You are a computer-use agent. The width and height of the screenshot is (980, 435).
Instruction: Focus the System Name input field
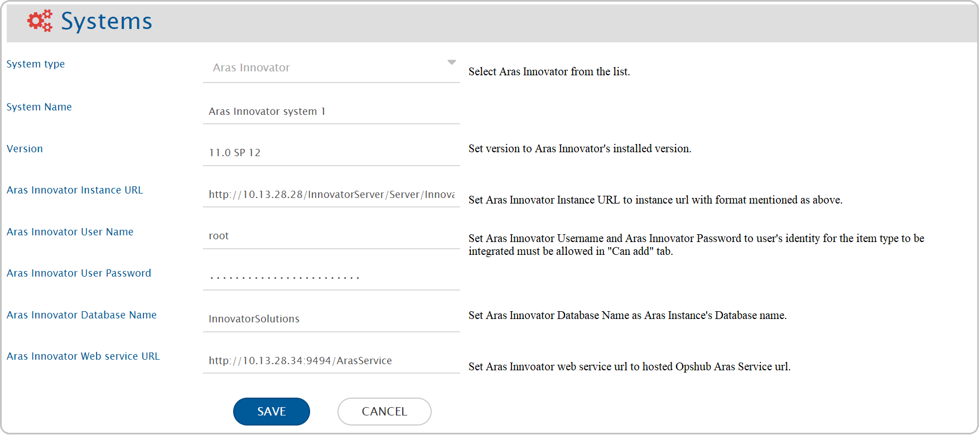click(331, 112)
